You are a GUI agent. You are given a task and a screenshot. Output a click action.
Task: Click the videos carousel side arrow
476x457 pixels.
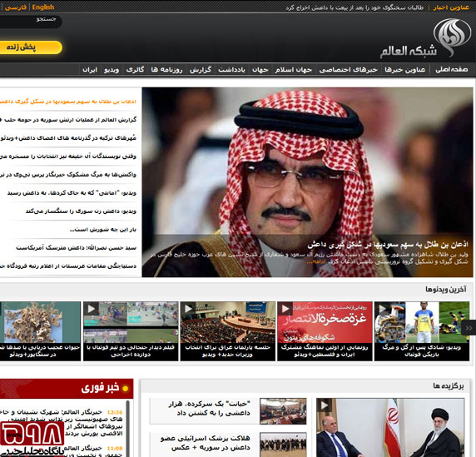point(469,328)
